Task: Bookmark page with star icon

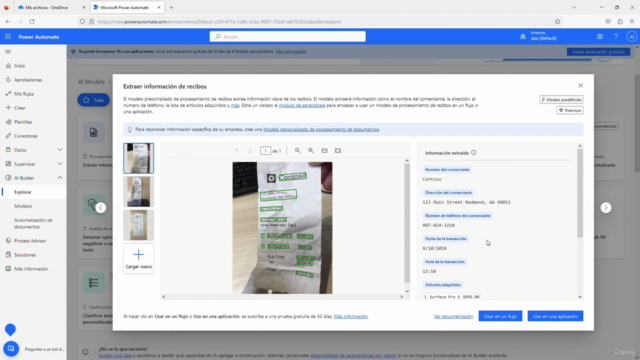Action: point(558,22)
